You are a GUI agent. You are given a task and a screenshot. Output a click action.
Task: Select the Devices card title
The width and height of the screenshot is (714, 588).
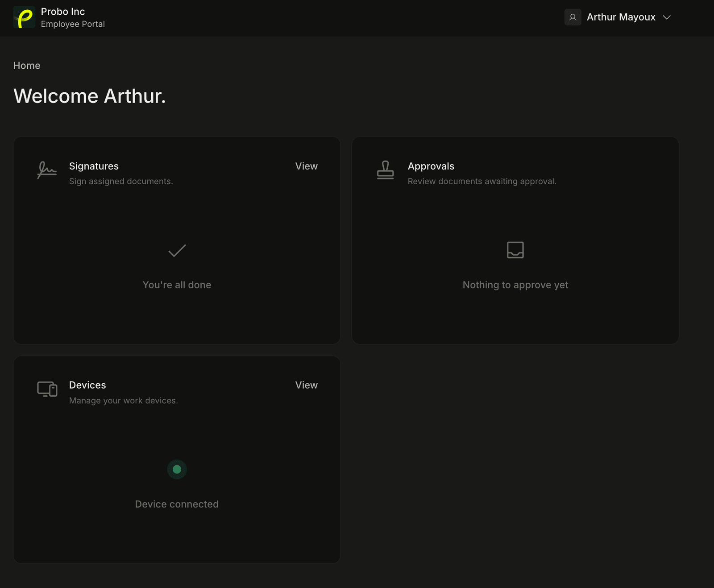(x=87, y=385)
